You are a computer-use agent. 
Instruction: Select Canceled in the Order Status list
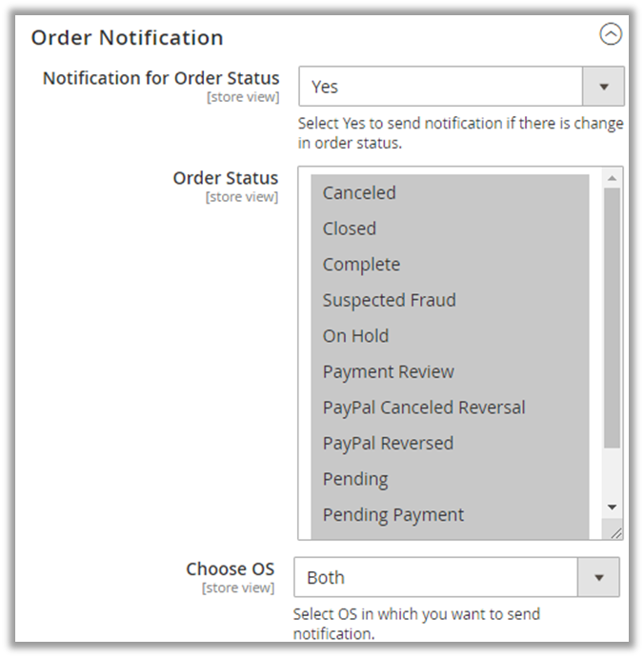click(x=359, y=192)
